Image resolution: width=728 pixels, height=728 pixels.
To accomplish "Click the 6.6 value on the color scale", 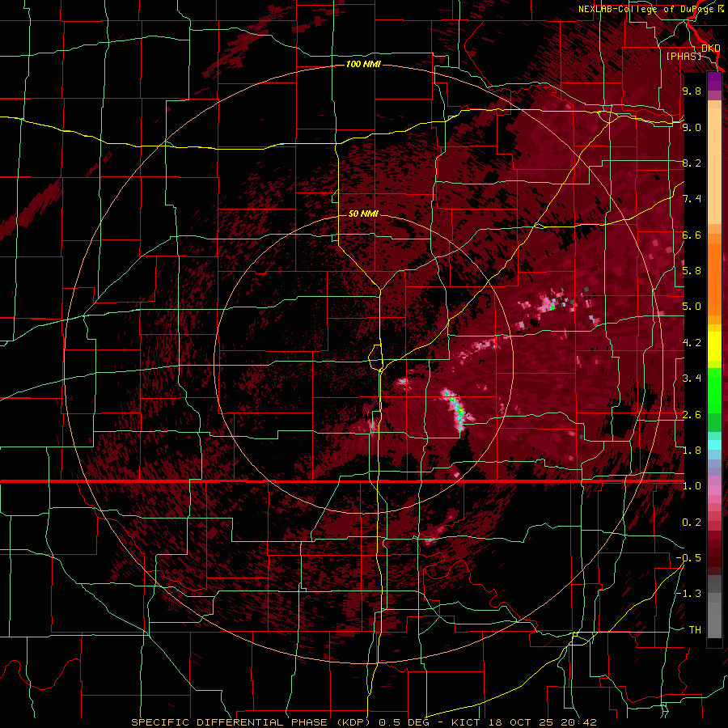I will click(x=692, y=235).
